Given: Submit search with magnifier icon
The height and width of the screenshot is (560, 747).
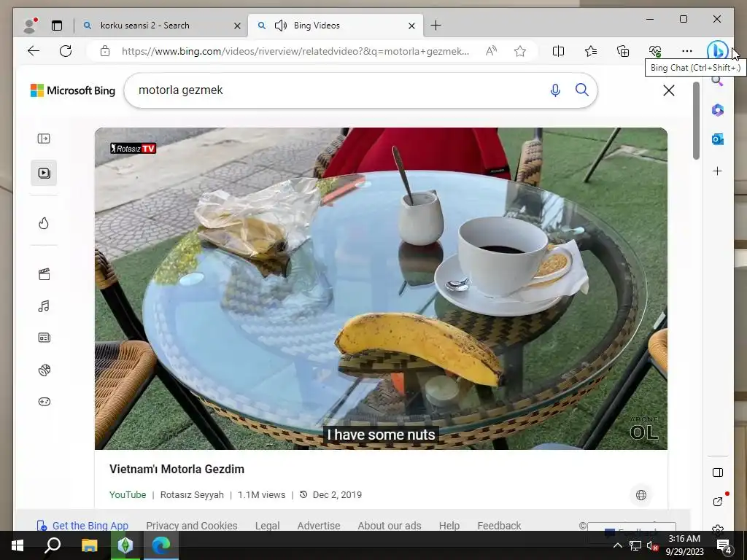Looking at the screenshot, I should pos(582,90).
